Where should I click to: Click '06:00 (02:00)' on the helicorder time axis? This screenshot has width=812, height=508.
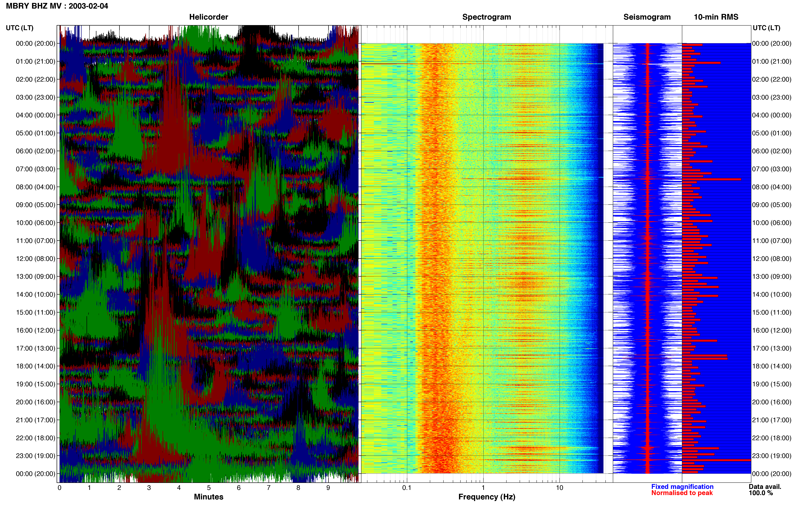(x=36, y=151)
